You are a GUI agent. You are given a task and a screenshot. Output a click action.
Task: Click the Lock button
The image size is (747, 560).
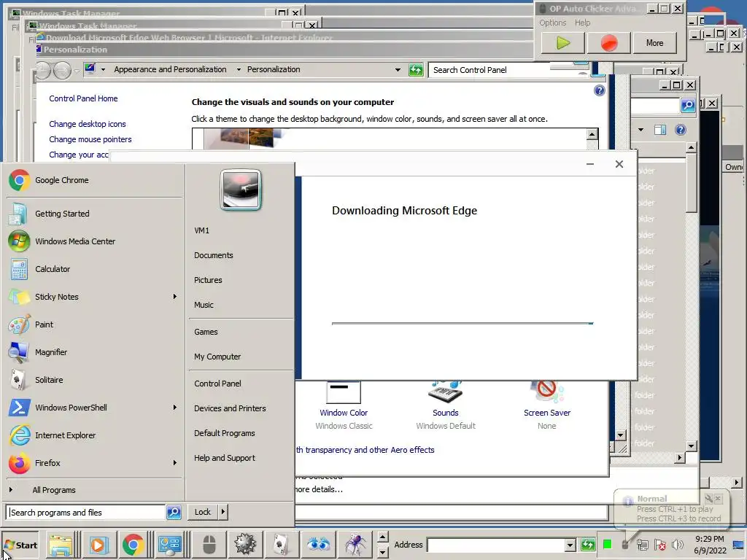(x=203, y=512)
